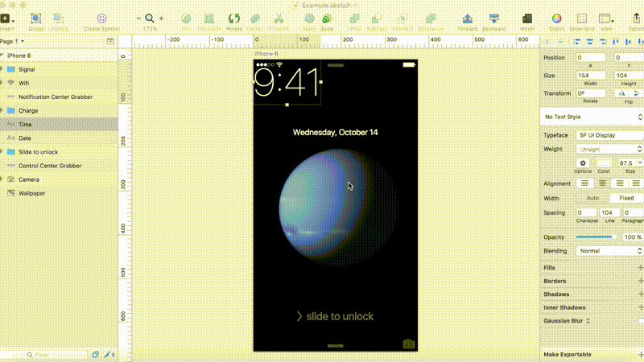This screenshot has width=644, height=362.
Task: Click the Create Symbol icon
Action: point(102,19)
